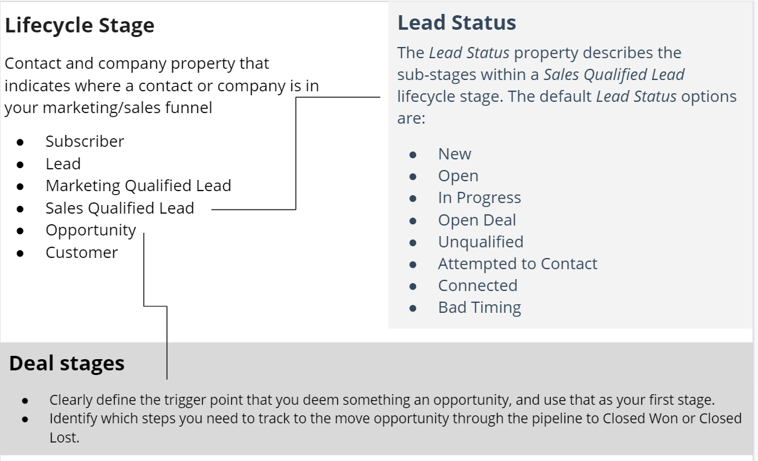Screen dimensions: 758x461
Task: Select the Unqualified status option
Action: pos(481,242)
